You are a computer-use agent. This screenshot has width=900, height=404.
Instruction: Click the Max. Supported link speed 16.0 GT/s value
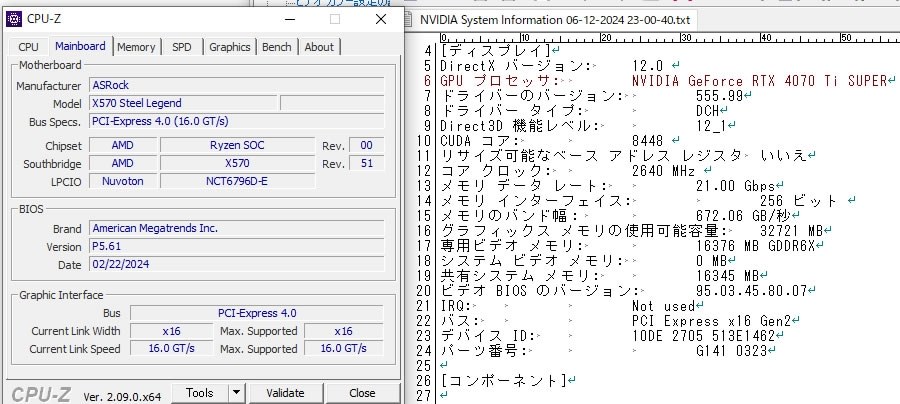coord(343,349)
